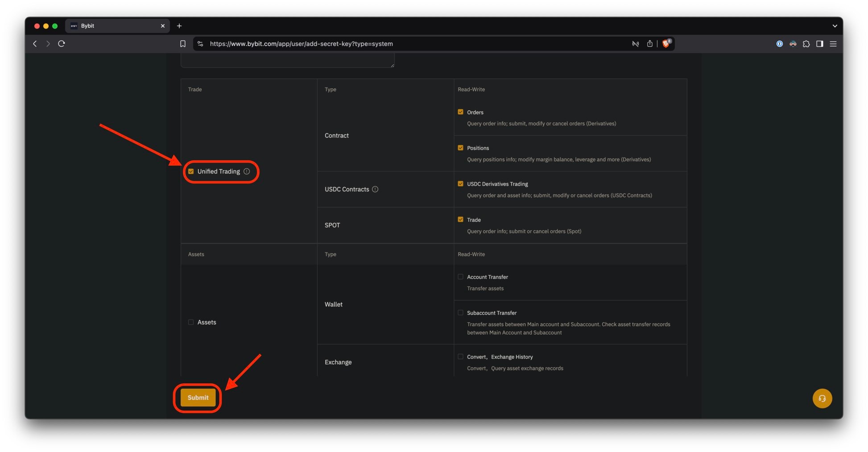The height and width of the screenshot is (452, 868).
Task: Click the Submit button
Action: click(198, 398)
